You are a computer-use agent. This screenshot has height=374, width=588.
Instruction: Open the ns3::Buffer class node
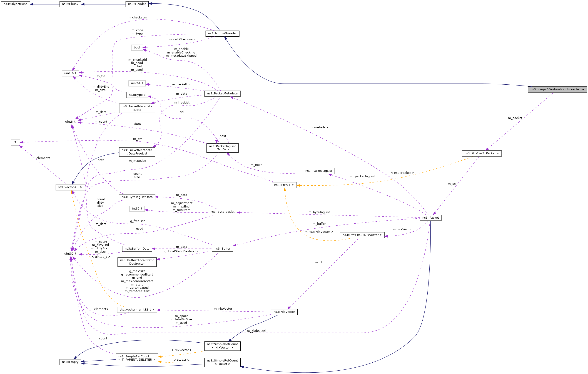[222, 249]
